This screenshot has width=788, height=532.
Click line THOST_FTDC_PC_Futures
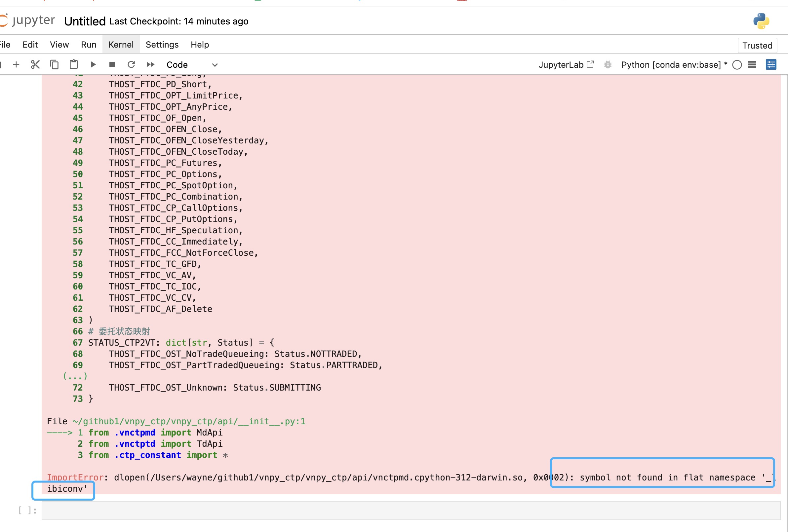point(166,163)
